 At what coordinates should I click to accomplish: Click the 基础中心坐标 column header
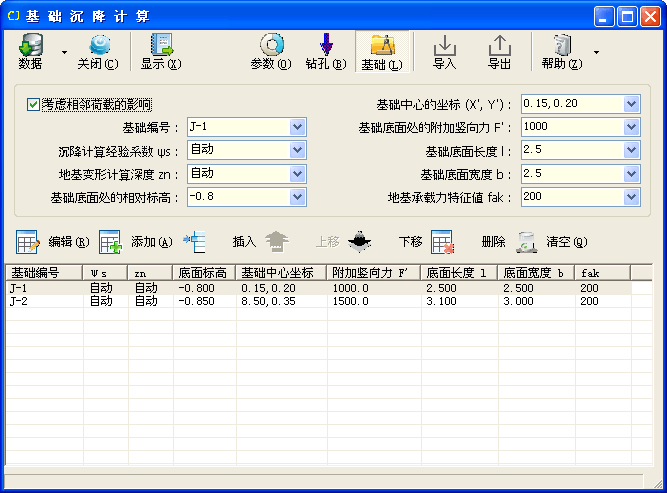click(x=282, y=272)
